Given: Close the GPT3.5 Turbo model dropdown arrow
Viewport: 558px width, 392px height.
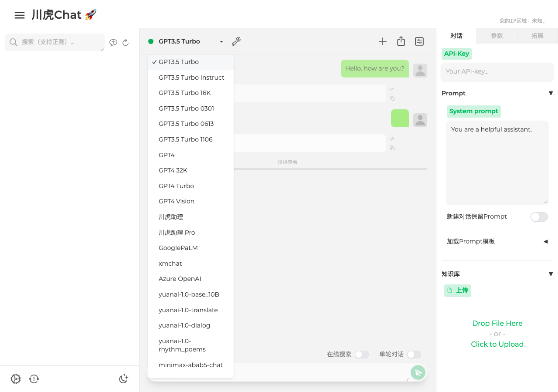Looking at the screenshot, I should (x=221, y=42).
